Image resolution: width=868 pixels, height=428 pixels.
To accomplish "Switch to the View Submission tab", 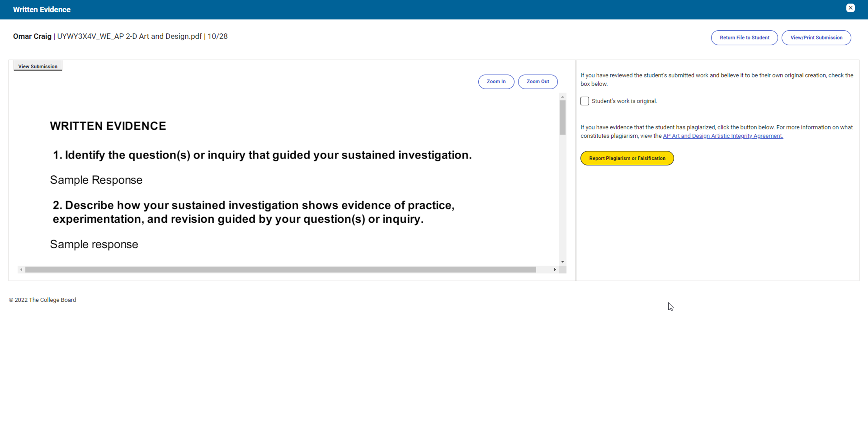I will point(38,66).
